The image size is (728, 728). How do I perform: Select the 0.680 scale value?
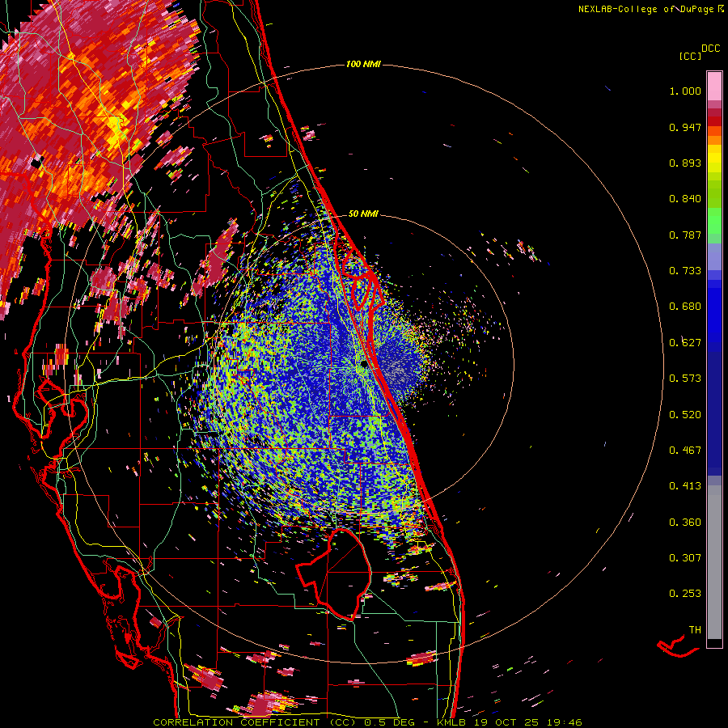pyautogui.click(x=685, y=307)
